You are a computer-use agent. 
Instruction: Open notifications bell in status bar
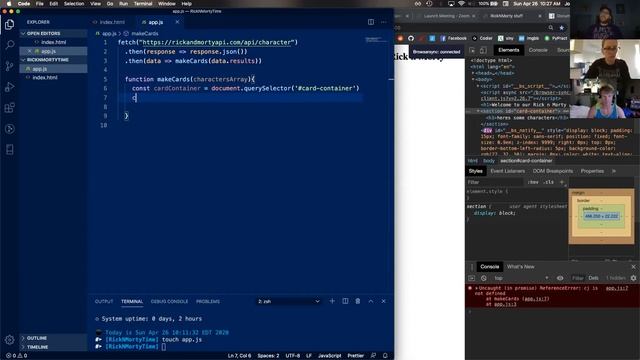click(x=385, y=356)
